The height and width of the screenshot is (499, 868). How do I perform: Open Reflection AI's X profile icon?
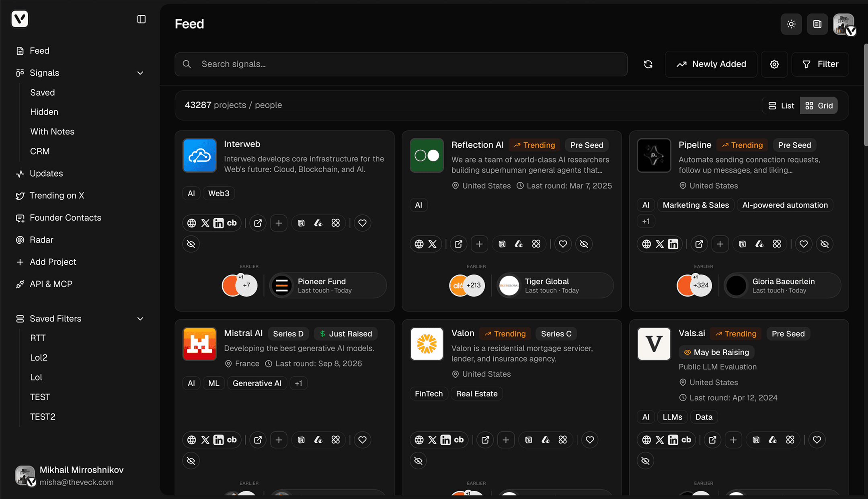pyautogui.click(x=433, y=244)
